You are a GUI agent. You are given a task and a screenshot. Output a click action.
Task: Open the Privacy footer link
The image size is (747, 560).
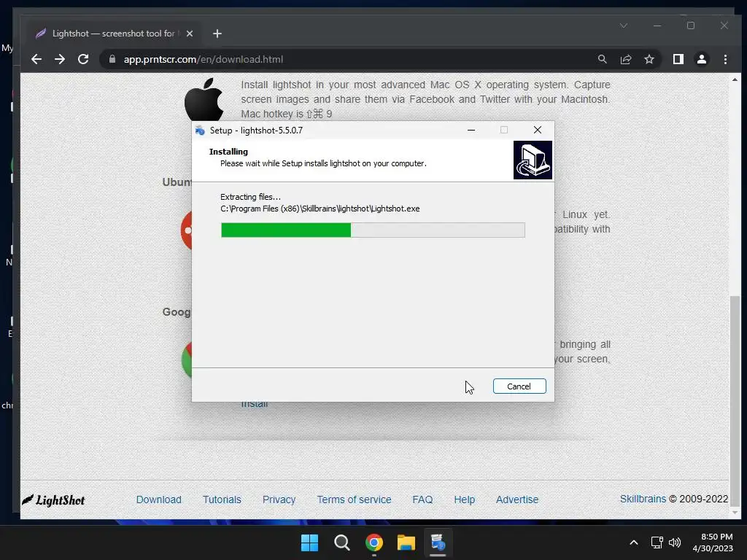pyautogui.click(x=279, y=499)
